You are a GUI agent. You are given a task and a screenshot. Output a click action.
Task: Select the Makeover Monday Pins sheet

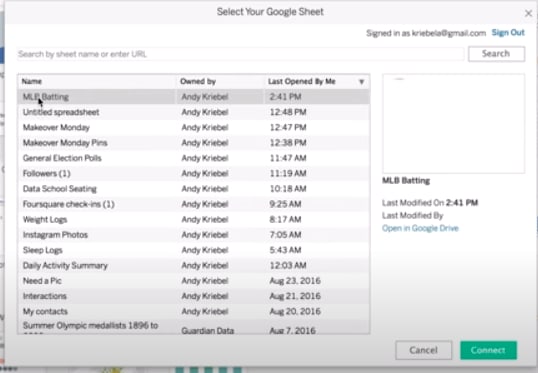(x=194, y=143)
